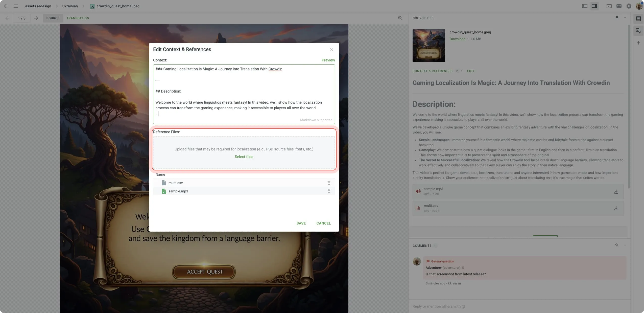Expand the Source File panel dropdown arrow
Image resolution: width=644 pixels, height=313 pixels.
(x=625, y=18)
